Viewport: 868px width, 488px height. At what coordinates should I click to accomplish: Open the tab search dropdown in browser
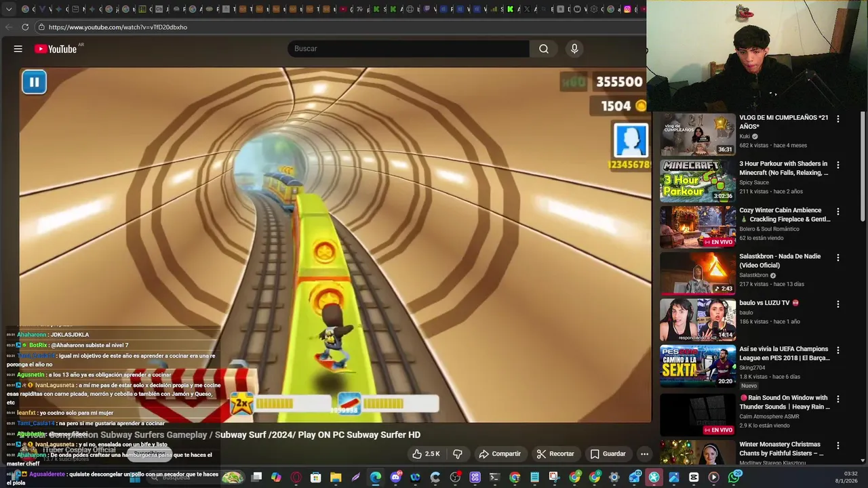9,9
